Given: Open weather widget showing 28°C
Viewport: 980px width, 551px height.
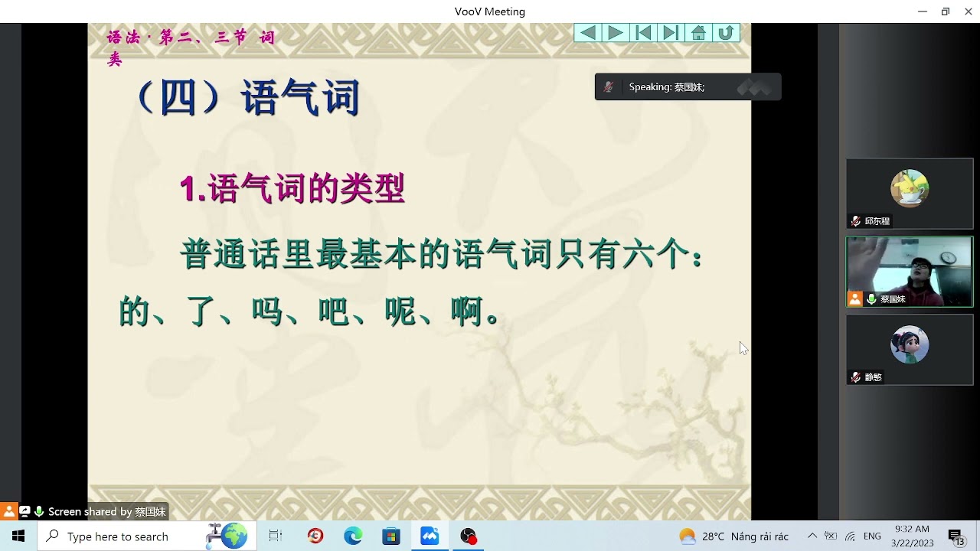Looking at the screenshot, I should point(733,536).
